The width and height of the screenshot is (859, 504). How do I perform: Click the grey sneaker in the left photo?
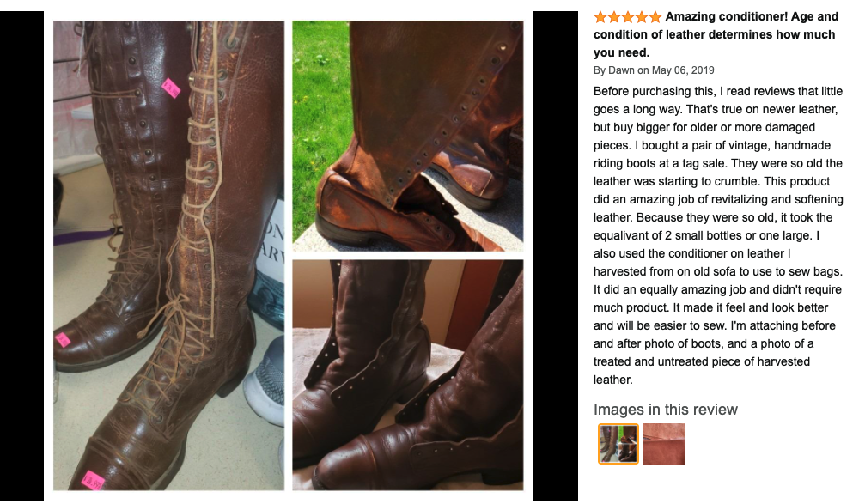coord(265,382)
